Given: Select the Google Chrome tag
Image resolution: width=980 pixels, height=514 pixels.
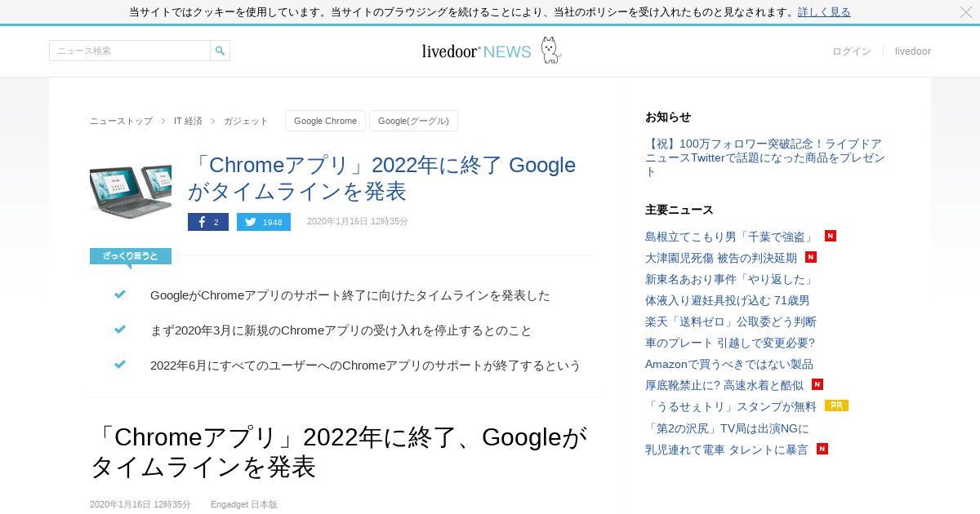Looking at the screenshot, I should click(325, 121).
